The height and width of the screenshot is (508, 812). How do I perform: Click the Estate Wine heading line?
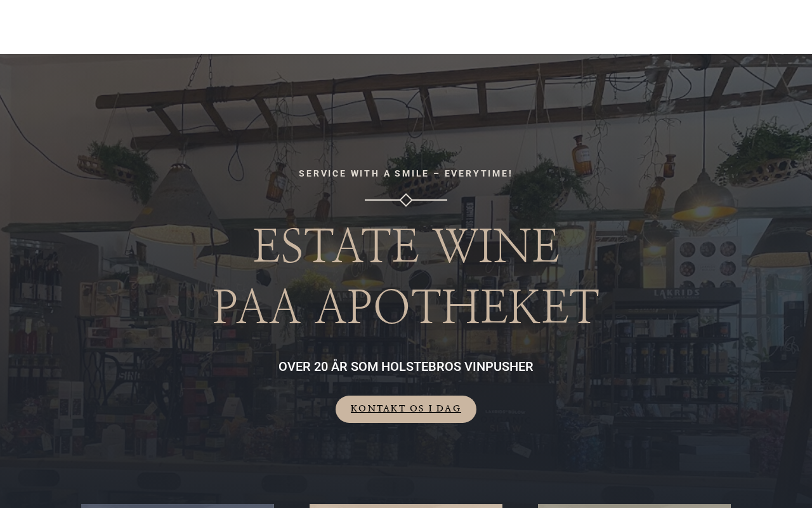pyautogui.click(x=406, y=246)
